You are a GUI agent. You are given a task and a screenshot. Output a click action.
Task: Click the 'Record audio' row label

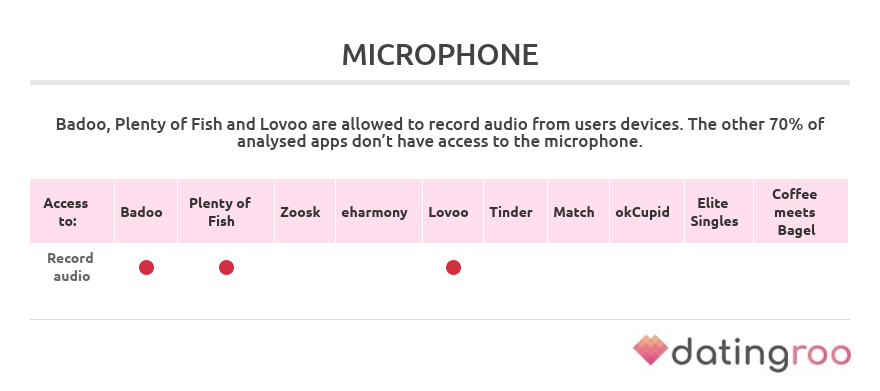[71, 267]
